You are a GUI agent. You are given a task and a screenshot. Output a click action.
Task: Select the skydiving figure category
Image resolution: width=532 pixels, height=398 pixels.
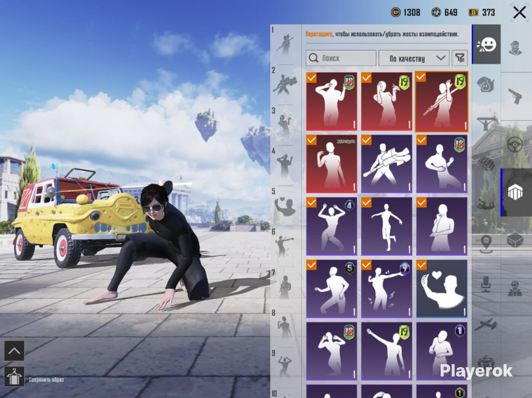(x=485, y=204)
